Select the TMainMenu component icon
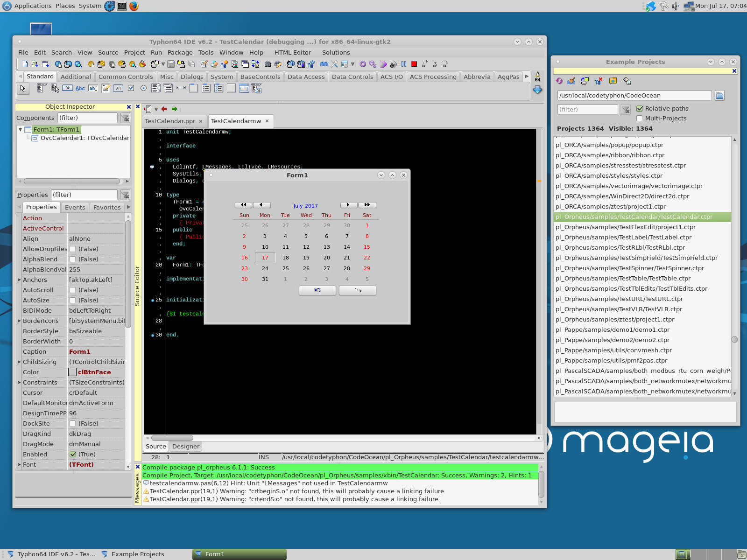Image resolution: width=747 pixels, height=560 pixels. (x=42, y=88)
